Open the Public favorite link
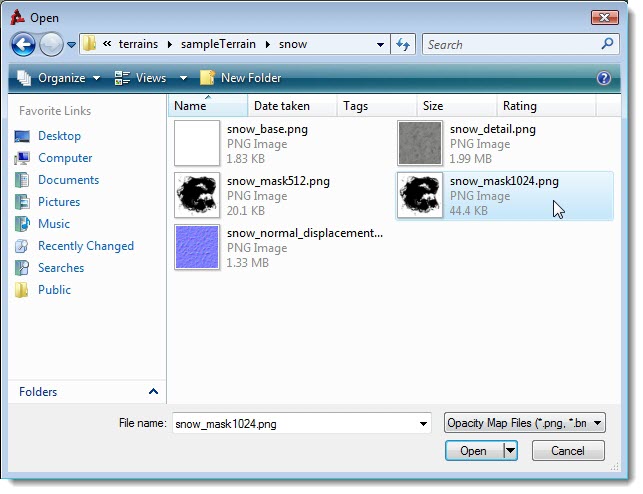 tap(55, 289)
